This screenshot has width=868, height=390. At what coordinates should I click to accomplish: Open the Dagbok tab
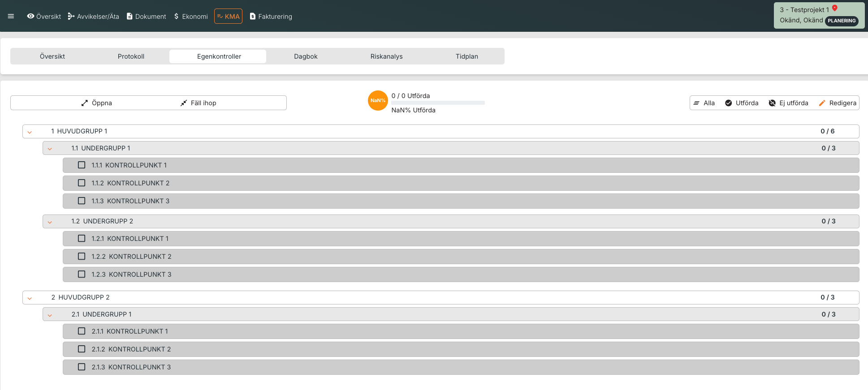306,56
